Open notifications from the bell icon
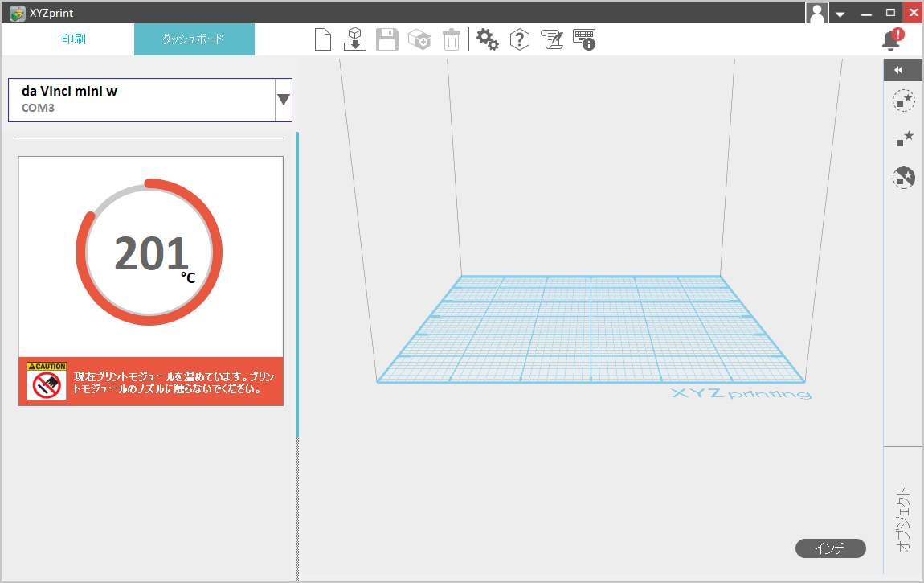The image size is (924, 583). (x=891, y=39)
